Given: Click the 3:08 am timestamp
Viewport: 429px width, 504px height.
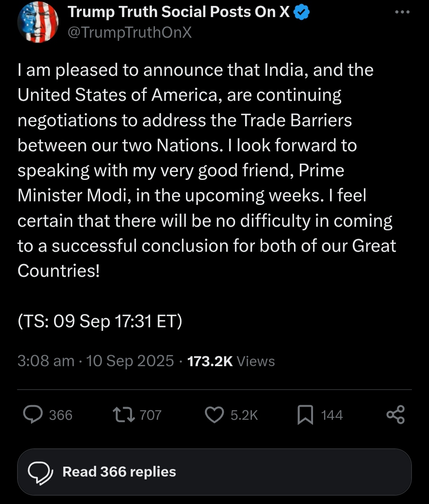Looking at the screenshot, I should point(46,361).
